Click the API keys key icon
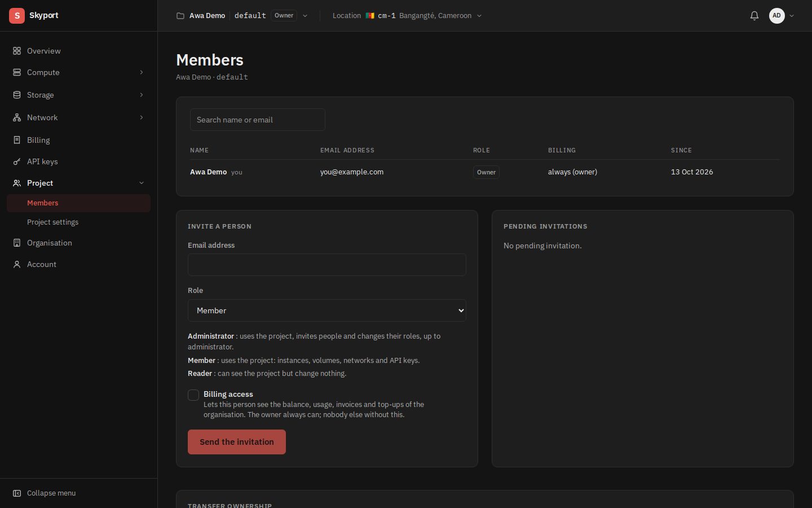Image resolution: width=812 pixels, height=508 pixels. click(x=17, y=161)
